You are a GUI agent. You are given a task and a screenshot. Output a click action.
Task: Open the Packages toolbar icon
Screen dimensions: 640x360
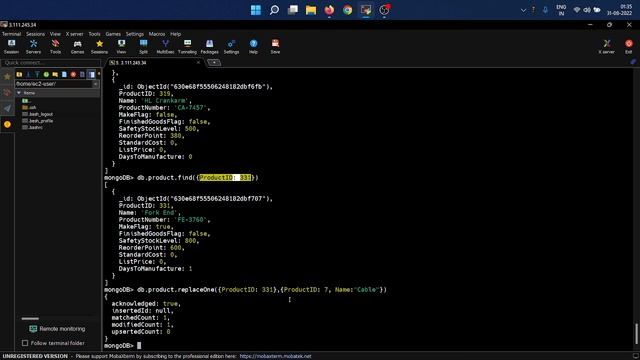tap(209, 47)
